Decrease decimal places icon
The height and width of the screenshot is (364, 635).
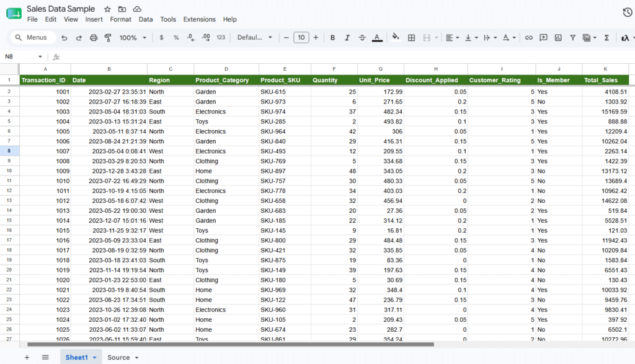point(191,38)
